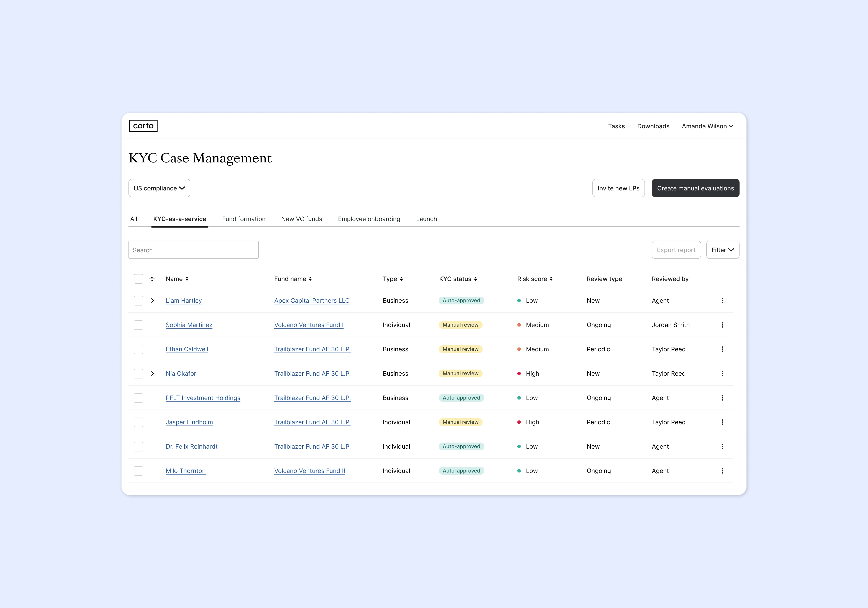The width and height of the screenshot is (868, 608).
Task: Click Jordan Smith reviewer name
Action: [671, 325]
